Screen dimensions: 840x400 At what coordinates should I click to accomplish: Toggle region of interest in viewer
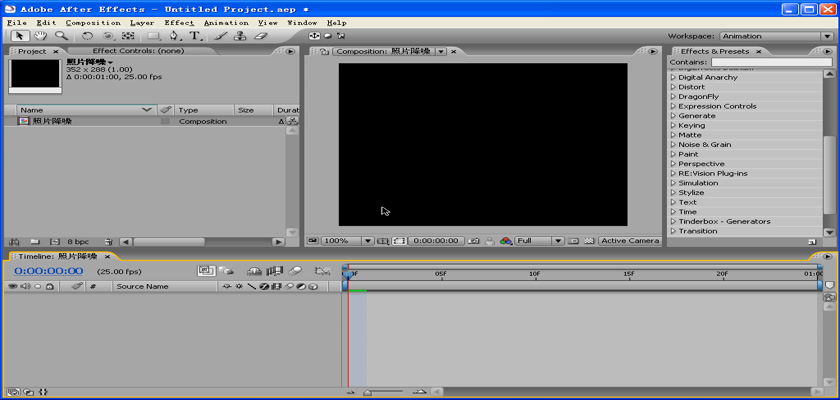pyautogui.click(x=399, y=241)
